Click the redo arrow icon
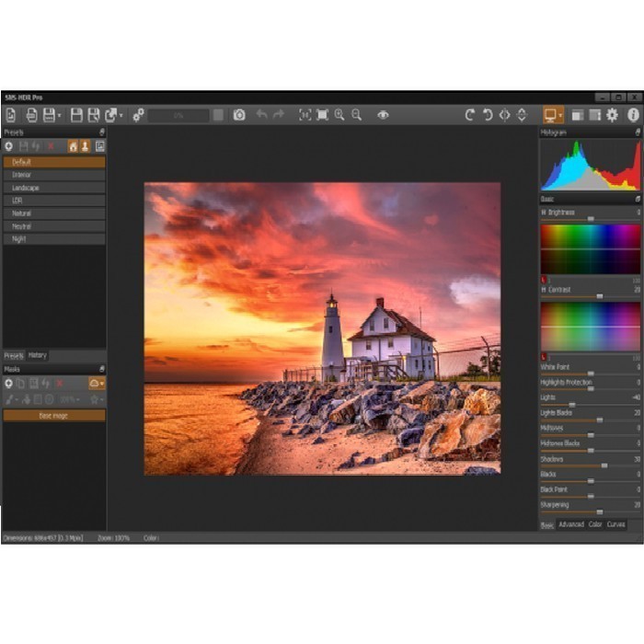This screenshot has height=644, width=644. tap(279, 114)
